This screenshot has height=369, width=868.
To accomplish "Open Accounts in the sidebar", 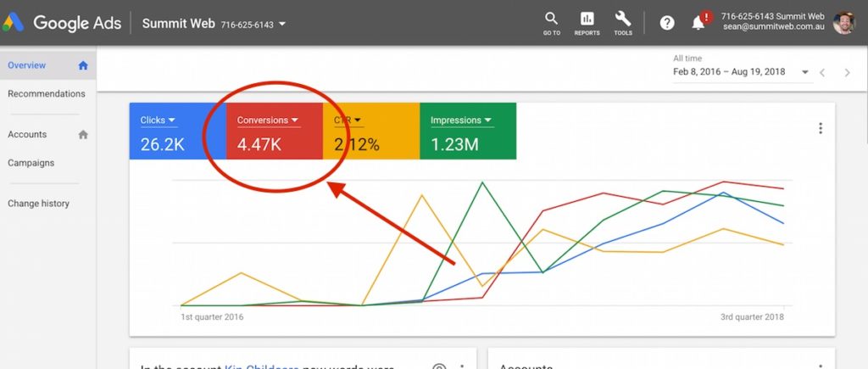I will (x=27, y=134).
